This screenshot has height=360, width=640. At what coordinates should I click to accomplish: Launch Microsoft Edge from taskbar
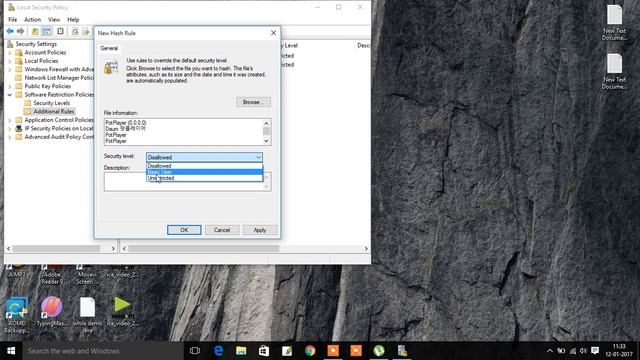coord(218,351)
